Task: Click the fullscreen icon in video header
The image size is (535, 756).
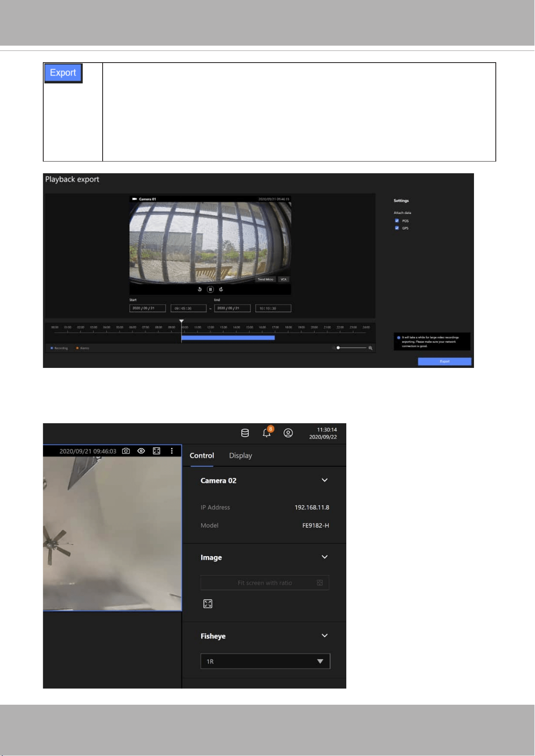Action: pyautogui.click(x=156, y=451)
